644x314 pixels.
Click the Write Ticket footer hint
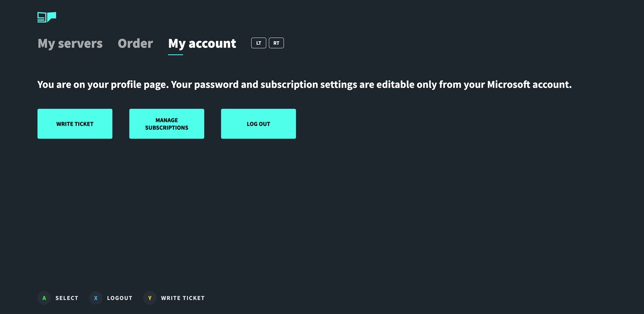pyautogui.click(x=183, y=298)
